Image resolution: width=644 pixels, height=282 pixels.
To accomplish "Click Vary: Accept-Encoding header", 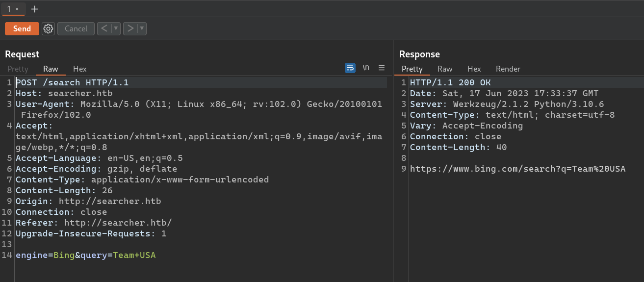I will pyautogui.click(x=466, y=126).
